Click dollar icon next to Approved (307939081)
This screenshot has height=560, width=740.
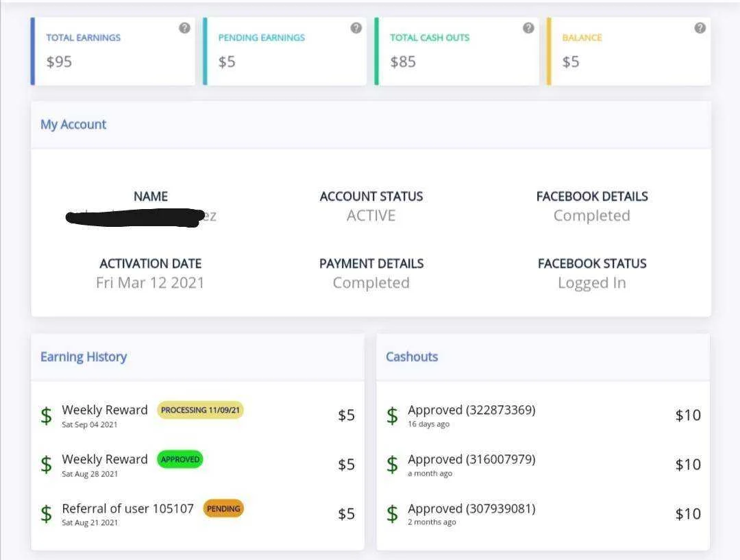(392, 513)
